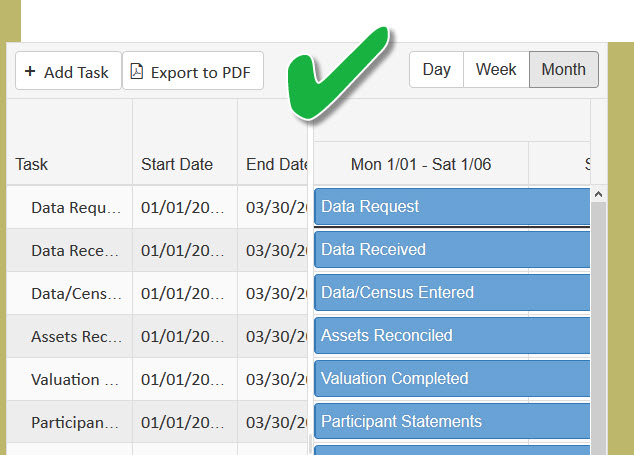Click the plus icon on Add Task
Image resolution: width=634 pixels, height=455 pixels.
point(30,72)
